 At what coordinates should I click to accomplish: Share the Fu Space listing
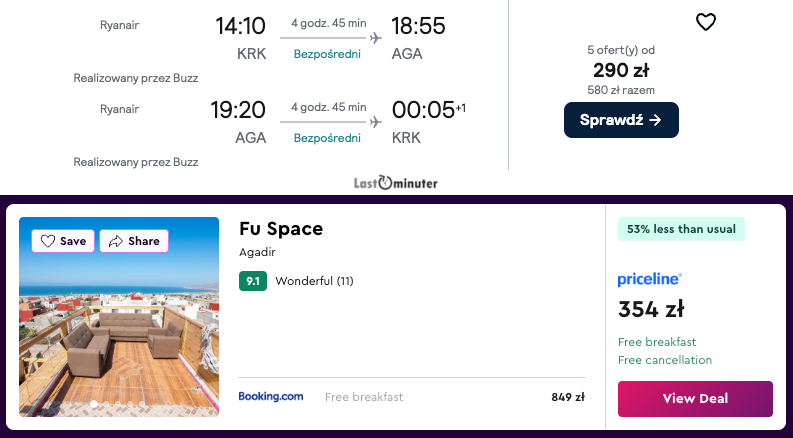[134, 241]
